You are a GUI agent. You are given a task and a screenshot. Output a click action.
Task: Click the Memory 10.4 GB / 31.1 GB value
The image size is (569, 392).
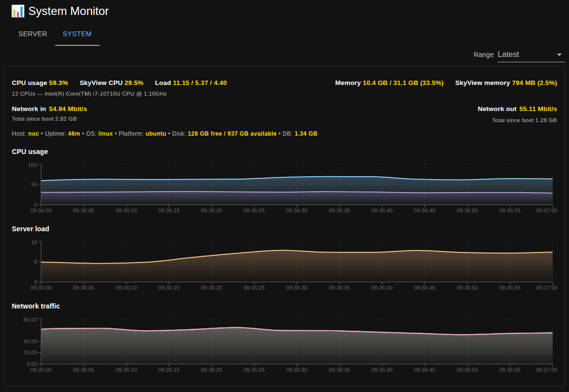pos(403,83)
